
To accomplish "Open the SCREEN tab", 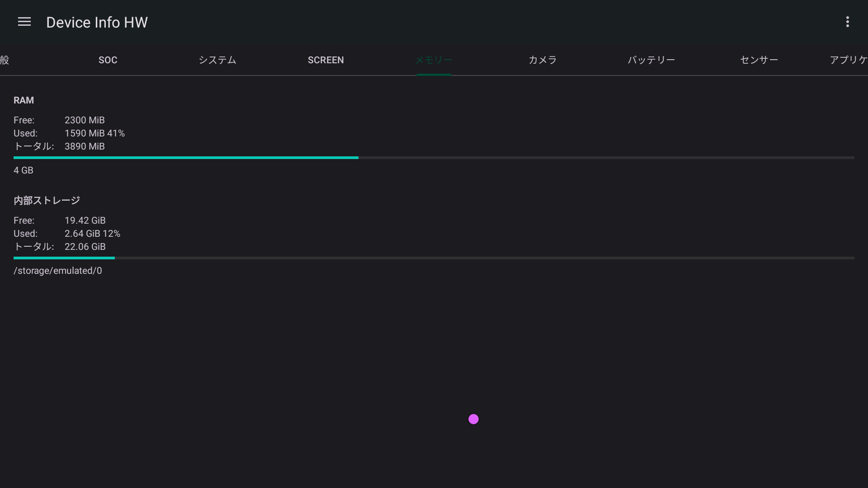I will [x=325, y=60].
